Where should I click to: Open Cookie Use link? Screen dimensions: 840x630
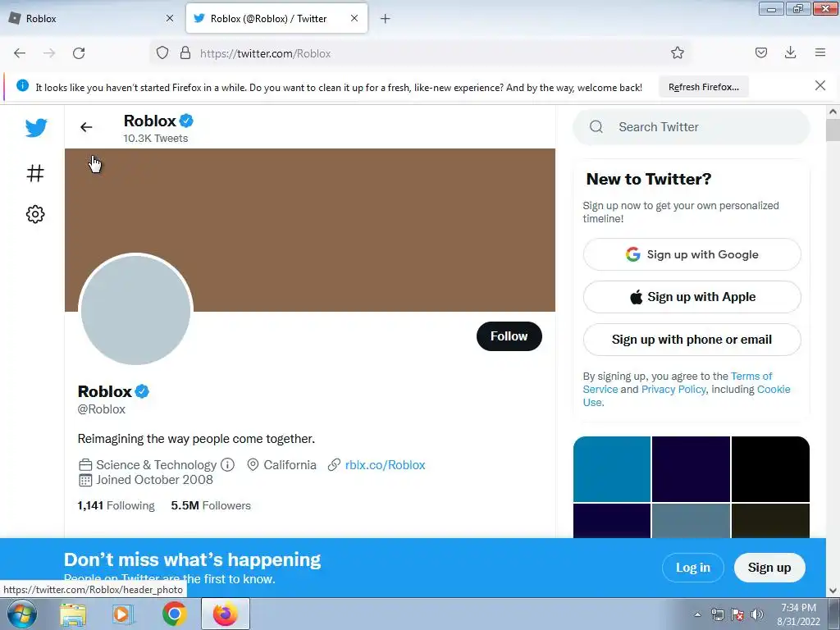coord(774,390)
